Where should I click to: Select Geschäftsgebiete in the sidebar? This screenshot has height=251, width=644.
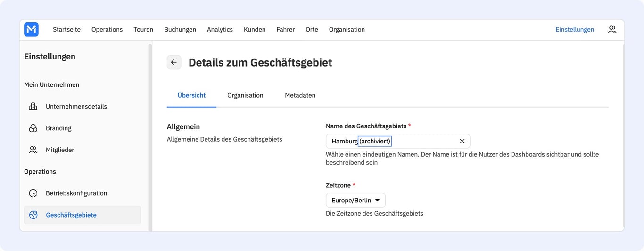coord(83,215)
